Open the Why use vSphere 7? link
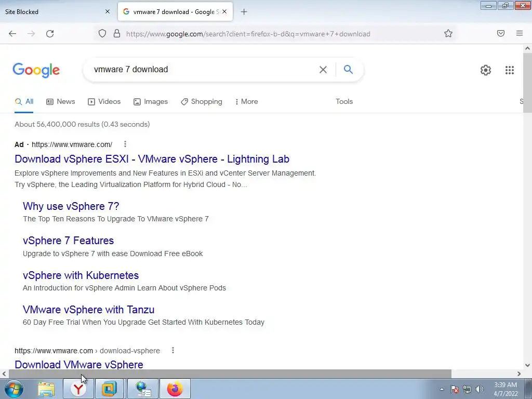Screen dimensions: 532x399 (71, 206)
